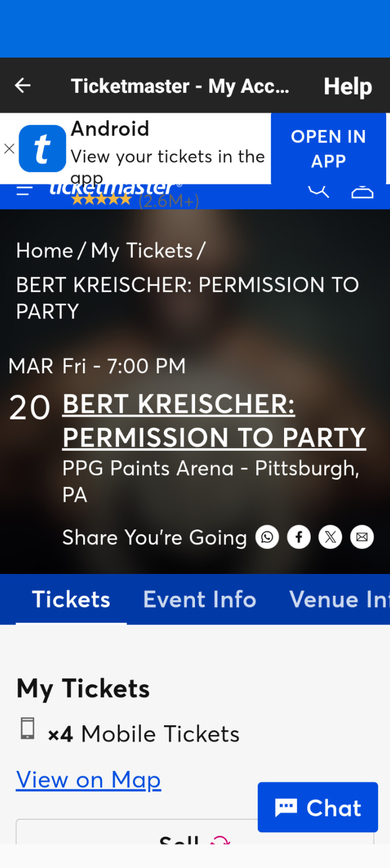This screenshot has height=868, width=390.
Task: Share event via Facebook icon
Action: [298, 537]
